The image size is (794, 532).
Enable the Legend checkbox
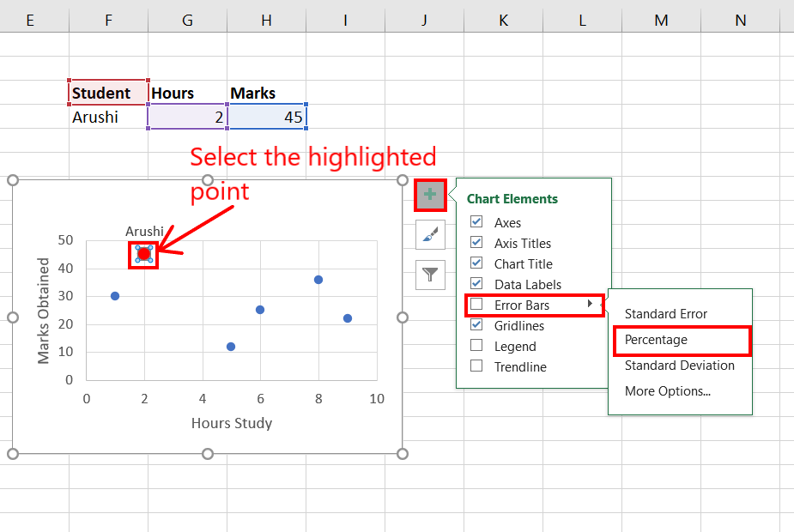476,345
